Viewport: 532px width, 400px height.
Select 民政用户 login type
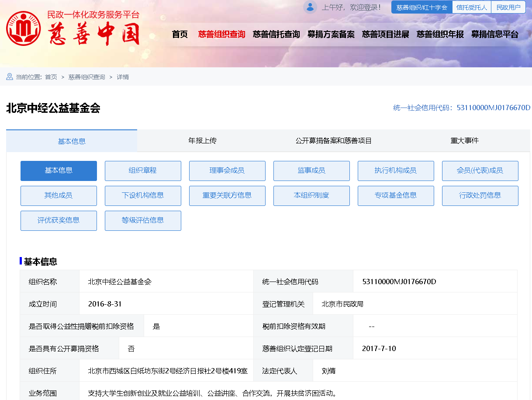click(x=508, y=7)
